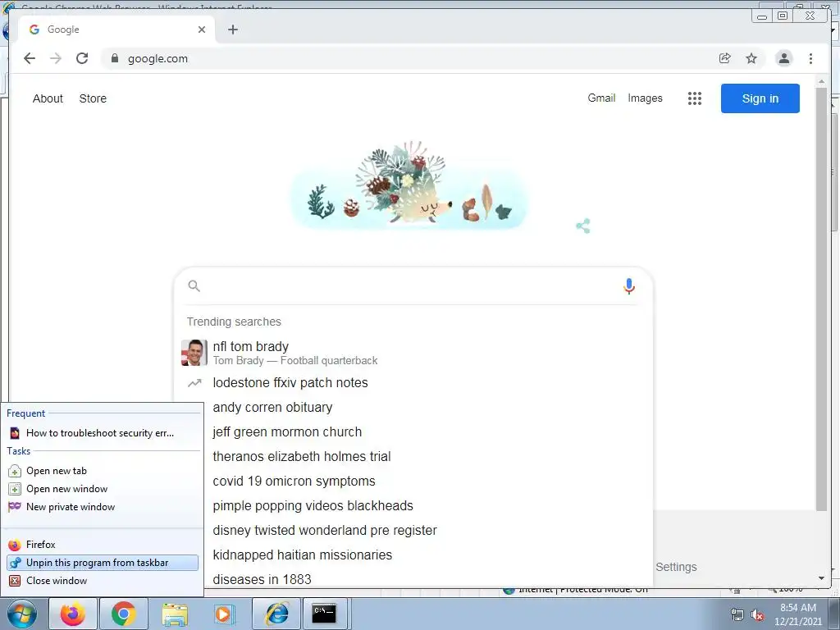
Task: Choose New private window in jump list
Action: point(103,507)
